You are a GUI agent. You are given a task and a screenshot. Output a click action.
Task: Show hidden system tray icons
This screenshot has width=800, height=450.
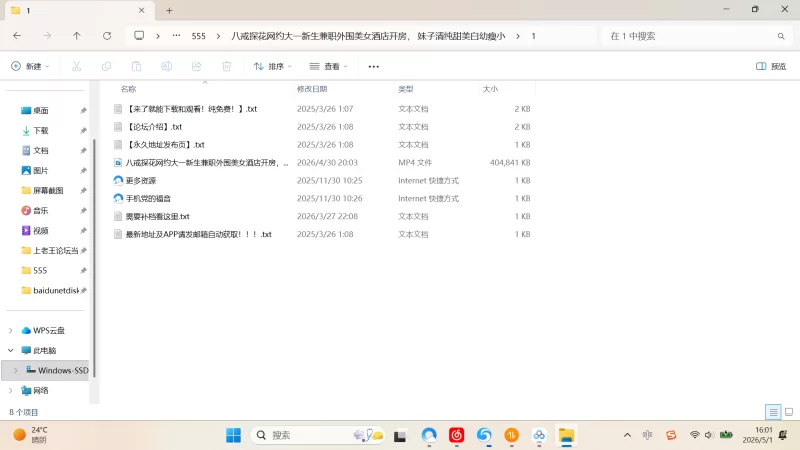coord(628,435)
